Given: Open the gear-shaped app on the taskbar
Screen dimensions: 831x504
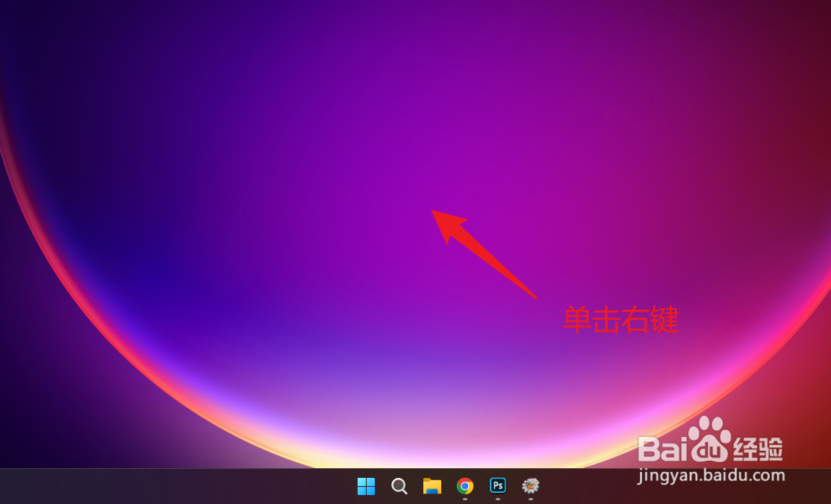Looking at the screenshot, I should [531, 485].
